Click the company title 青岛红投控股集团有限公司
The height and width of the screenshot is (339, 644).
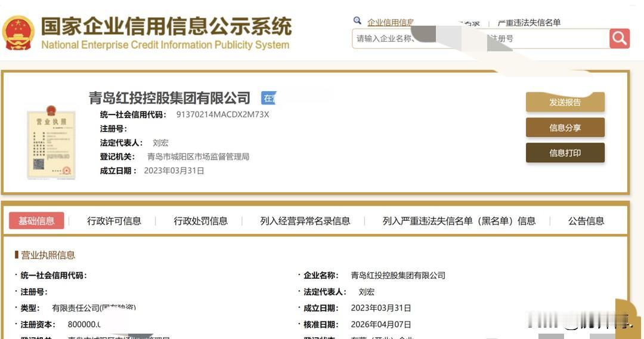tap(169, 98)
